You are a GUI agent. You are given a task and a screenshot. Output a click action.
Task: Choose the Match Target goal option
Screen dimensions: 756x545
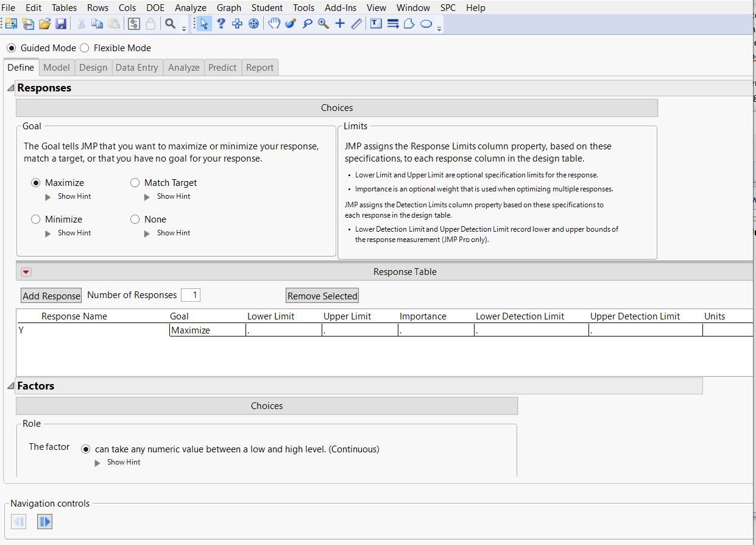[135, 183]
